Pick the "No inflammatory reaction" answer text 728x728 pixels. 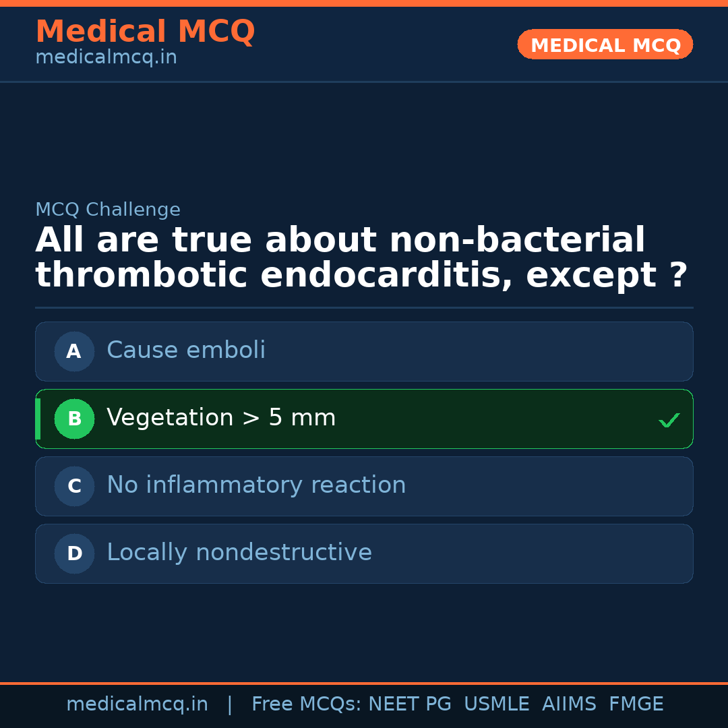[x=256, y=485]
